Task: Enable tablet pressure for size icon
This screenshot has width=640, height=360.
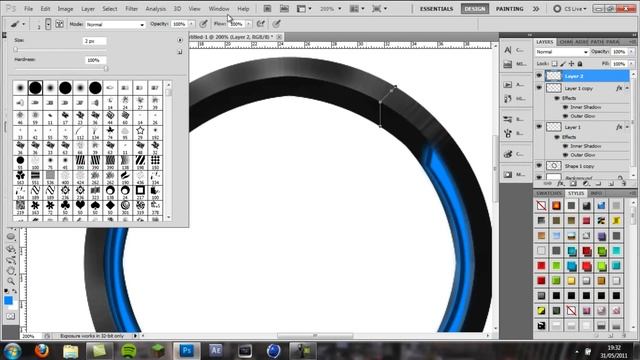Action: click(x=277, y=24)
